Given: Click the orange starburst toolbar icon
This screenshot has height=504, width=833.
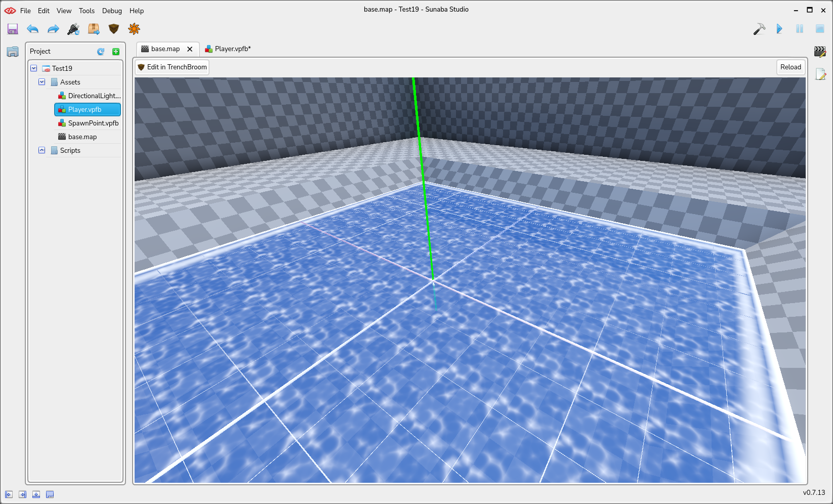Looking at the screenshot, I should (x=134, y=29).
